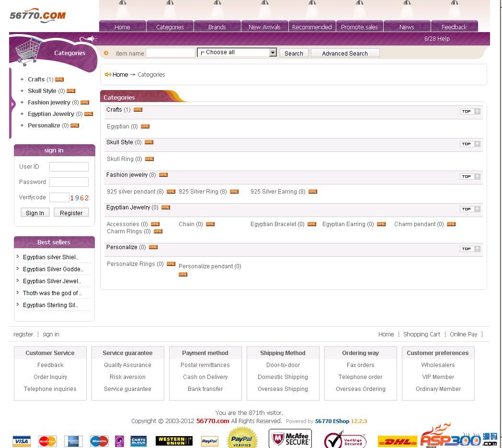The width and height of the screenshot is (502, 448).
Task: Open XML feed next to Egyptian (0) subcategory
Action: (145, 126)
